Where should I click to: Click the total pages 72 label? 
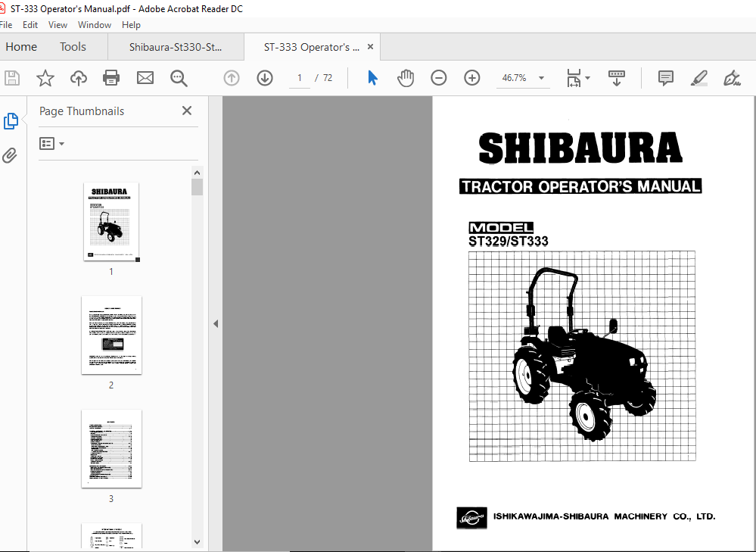328,78
